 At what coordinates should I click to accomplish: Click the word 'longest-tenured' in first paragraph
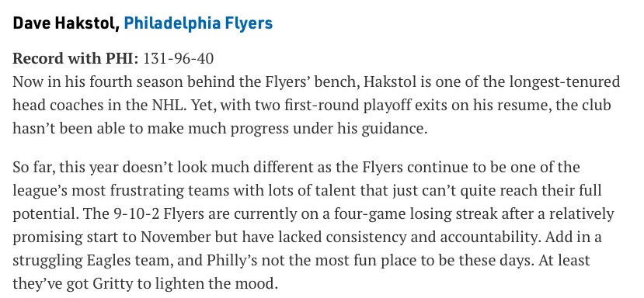(x=565, y=82)
